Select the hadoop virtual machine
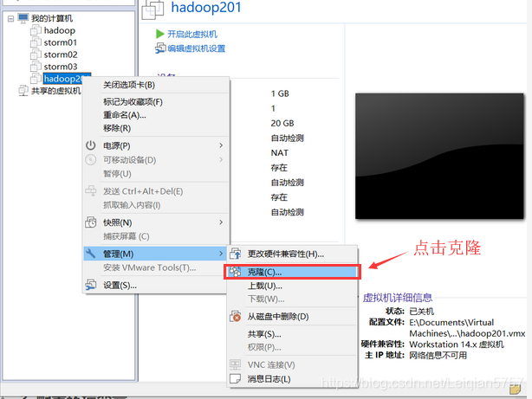The image size is (532, 399). 60,30
